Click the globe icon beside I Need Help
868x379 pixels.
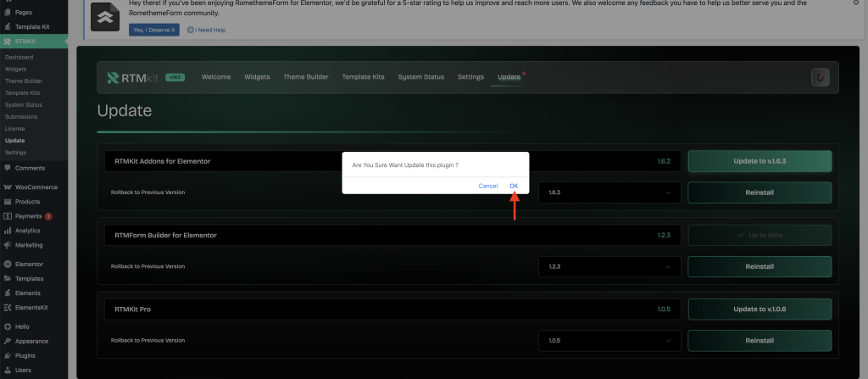pyautogui.click(x=190, y=30)
